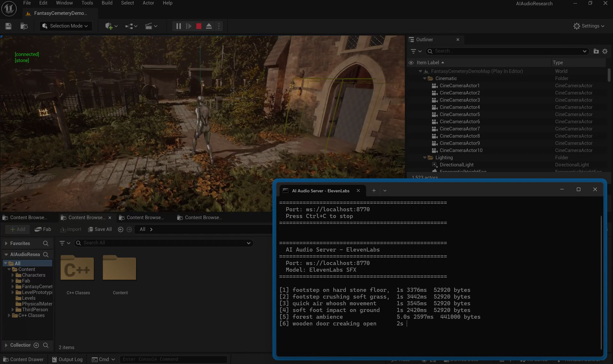The height and width of the screenshot is (364, 613).
Task: Search within the Favorites section
Action: pos(46,243)
